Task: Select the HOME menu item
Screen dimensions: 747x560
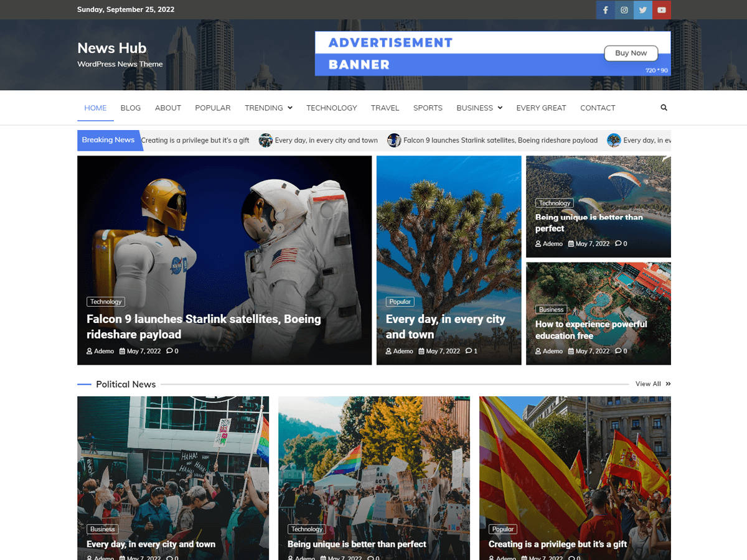Action: coord(95,108)
